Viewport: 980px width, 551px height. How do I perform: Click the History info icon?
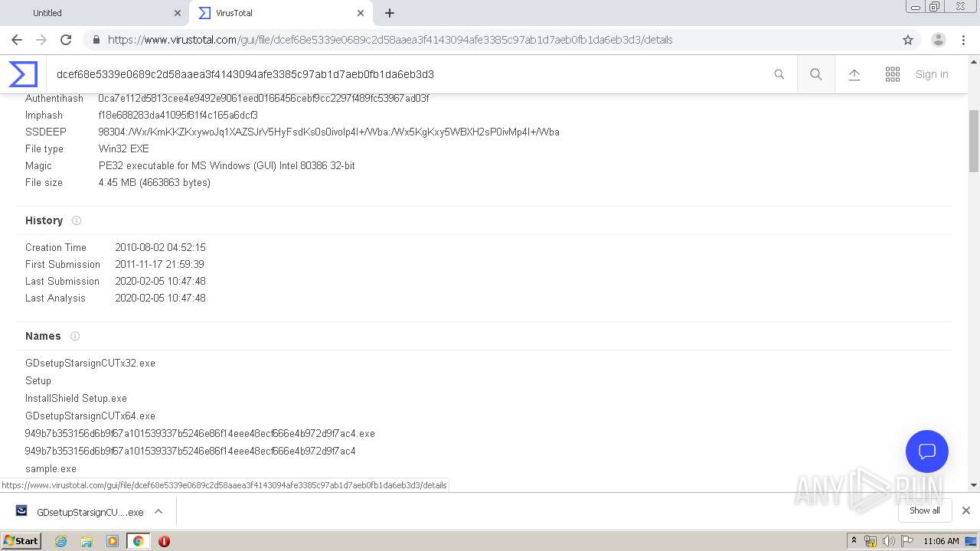pyautogui.click(x=77, y=220)
